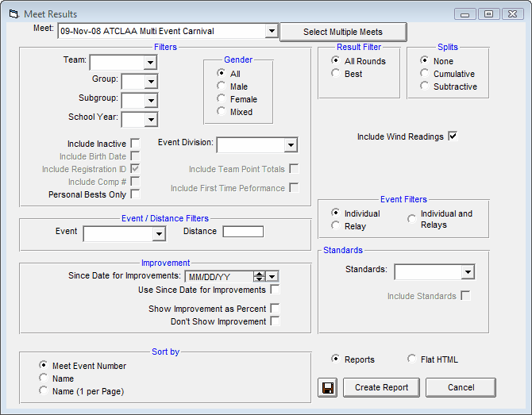This screenshot has width=532, height=415.
Task: Toggle Personal Bests Only checkbox
Action: point(135,194)
